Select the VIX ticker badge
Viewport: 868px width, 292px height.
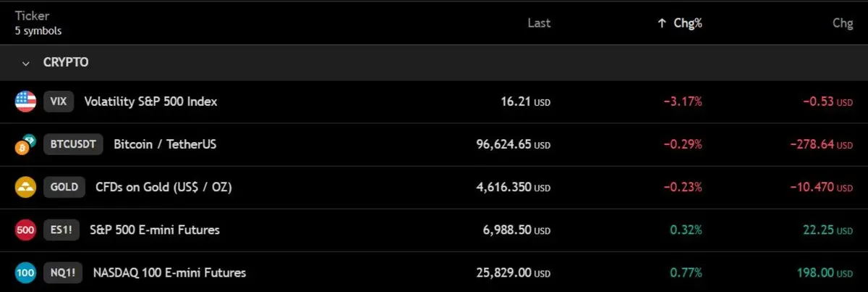(59, 101)
